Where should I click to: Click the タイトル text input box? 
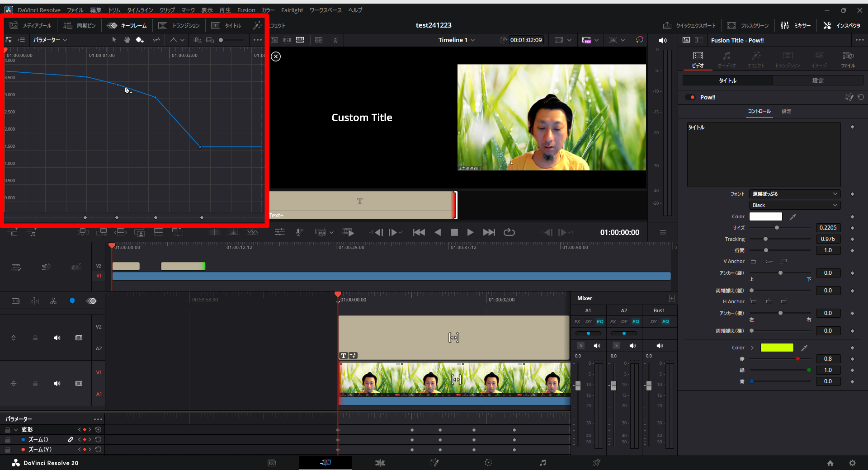pyautogui.click(x=763, y=155)
